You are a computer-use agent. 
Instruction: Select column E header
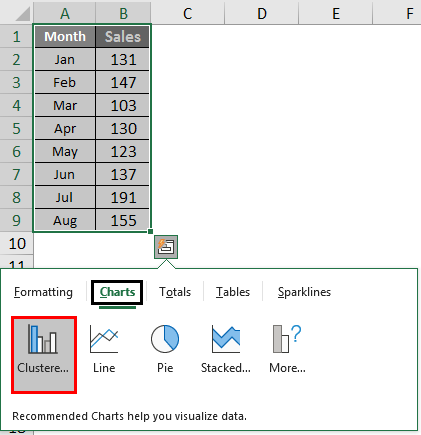pyautogui.click(x=336, y=13)
